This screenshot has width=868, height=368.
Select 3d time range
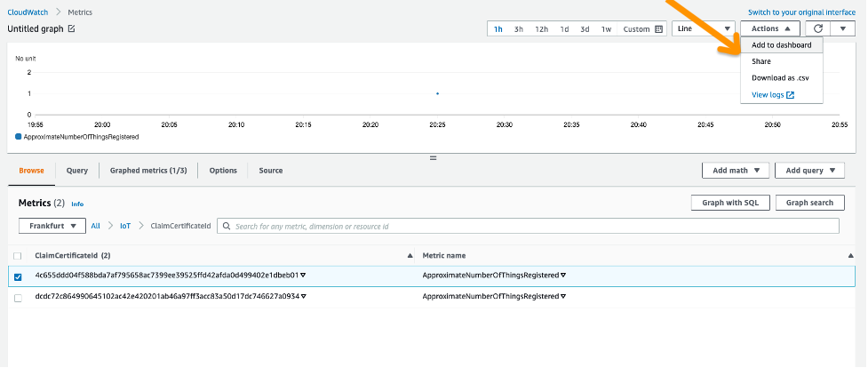[x=585, y=29]
